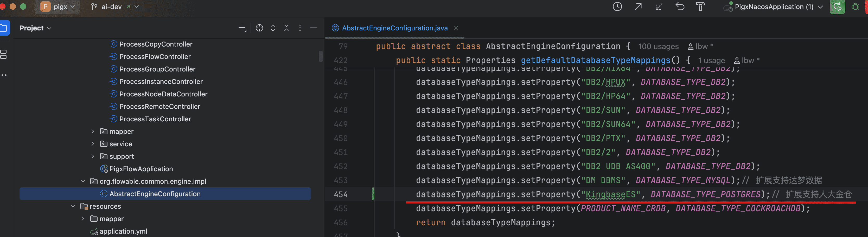Expand all in the Project tree
Image resolution: width=868 pixels, height=237 pixels.
(273, 28)
